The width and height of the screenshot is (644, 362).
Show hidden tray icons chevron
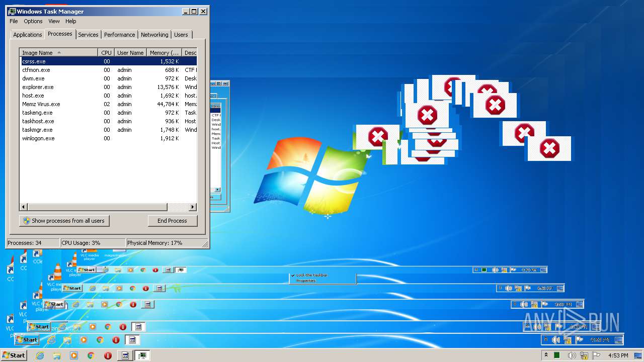coord(546,355)
